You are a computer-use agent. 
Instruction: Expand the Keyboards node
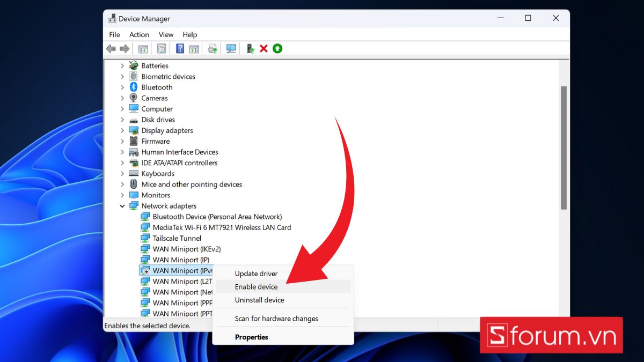coord(122,174)
